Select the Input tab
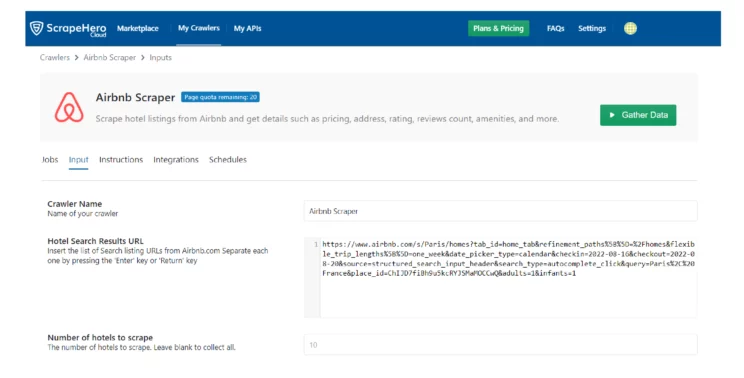The width and height of the screenshot is (744, 378). point(78,160)
